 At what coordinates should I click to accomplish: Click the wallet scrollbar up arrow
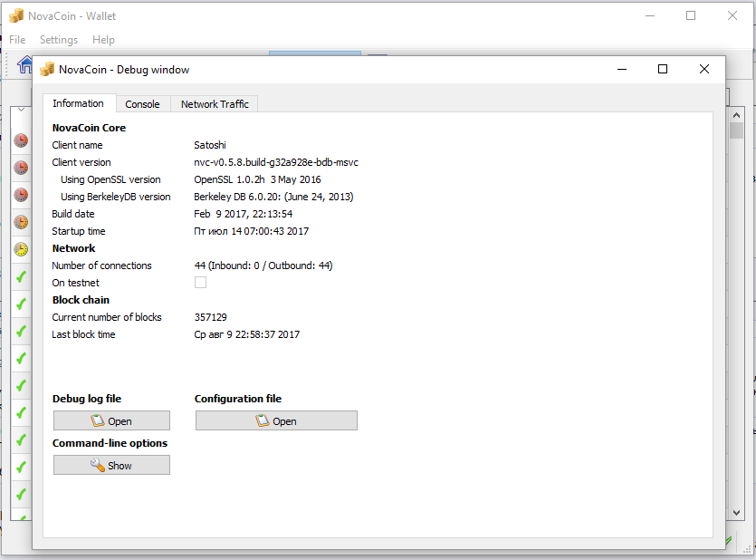coord(736,115)
